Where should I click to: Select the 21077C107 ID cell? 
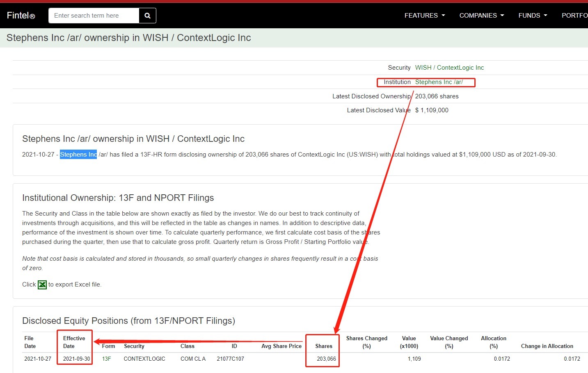point(230,359)
